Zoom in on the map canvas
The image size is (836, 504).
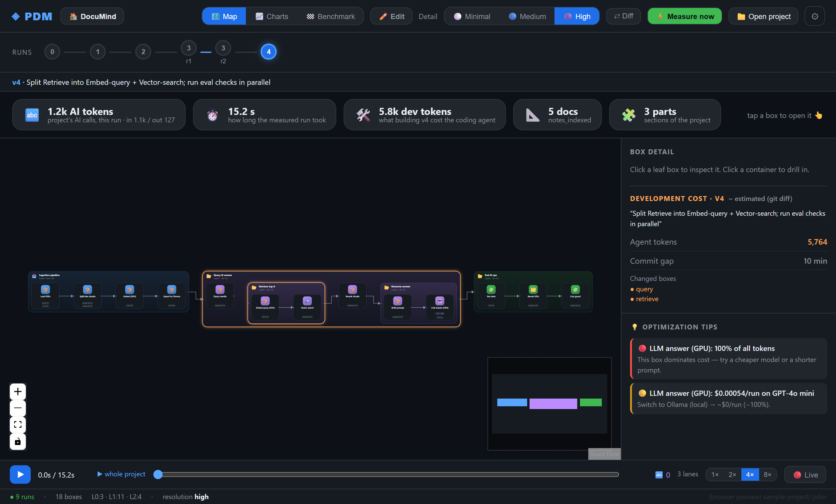coord(18,392)
